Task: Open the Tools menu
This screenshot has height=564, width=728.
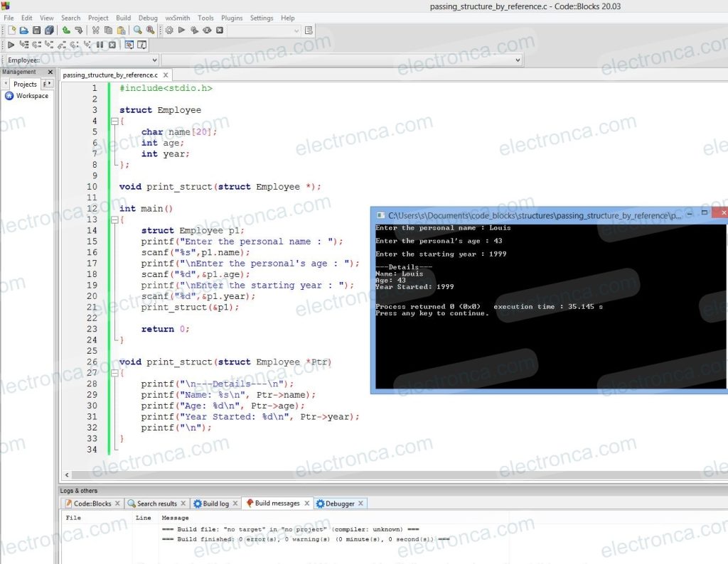Action: click(205, 18)
